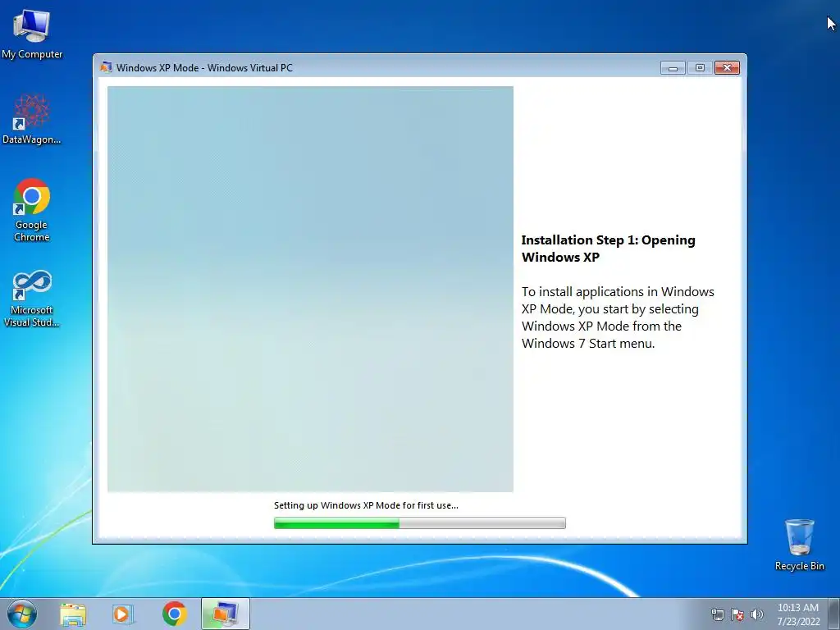Click the "Installation Step 1: Opening Windows XP" heading

tap(608, 249)
